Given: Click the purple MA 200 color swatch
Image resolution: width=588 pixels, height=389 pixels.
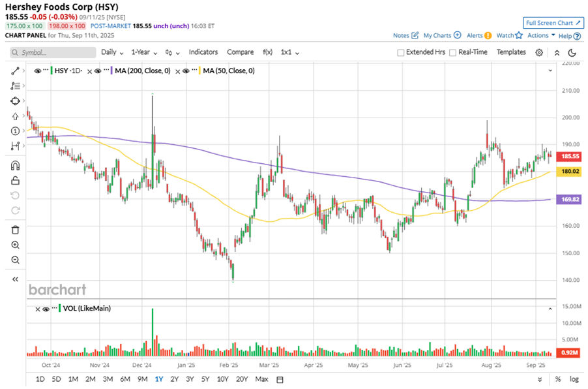Looking at the screenshot, I should 111,70.
